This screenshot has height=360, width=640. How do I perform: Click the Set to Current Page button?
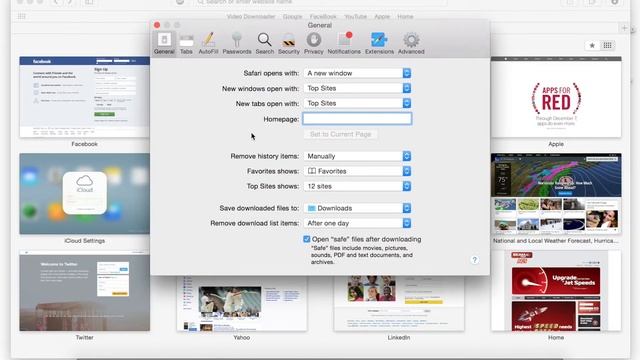click(x=340, y=134)
